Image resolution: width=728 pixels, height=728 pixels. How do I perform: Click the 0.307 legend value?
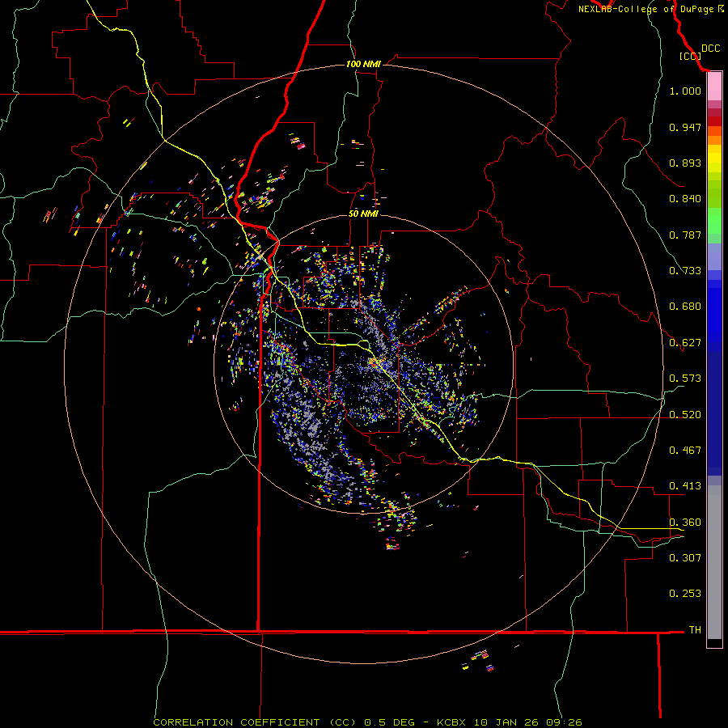(685, 557)
